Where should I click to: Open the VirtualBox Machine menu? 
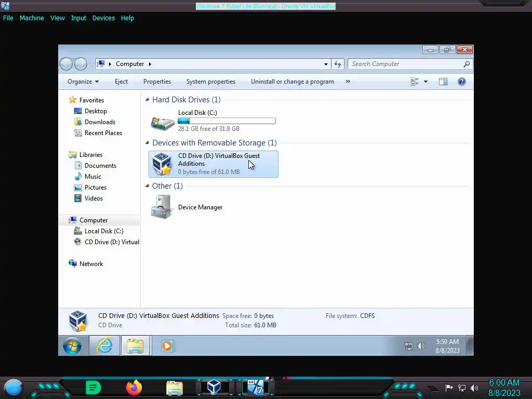click(x=32, y=18)
